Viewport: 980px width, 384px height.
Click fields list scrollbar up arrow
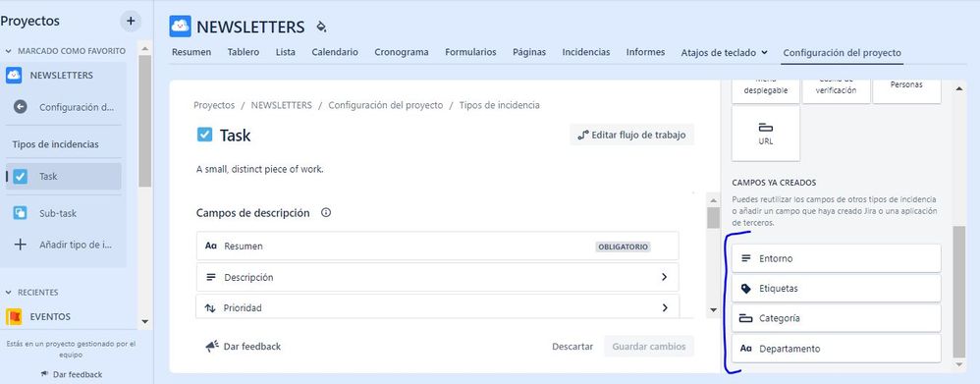pyautogui.click(x=713, y=200)
